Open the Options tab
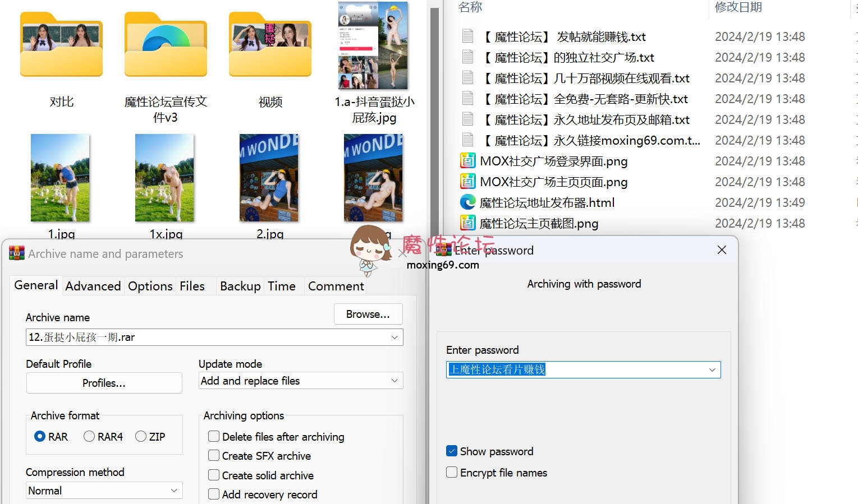This screenshot has width=858, height=504. [150, 286]
